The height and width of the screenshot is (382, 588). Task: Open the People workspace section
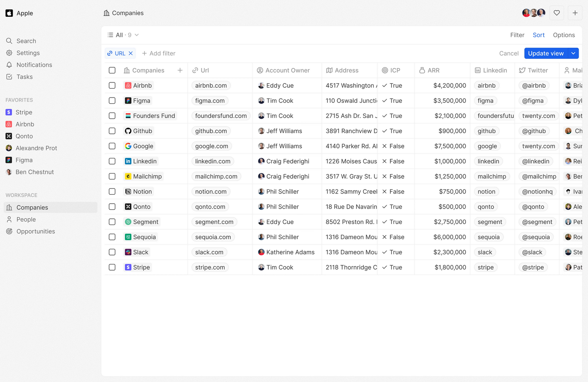(26, 219)
